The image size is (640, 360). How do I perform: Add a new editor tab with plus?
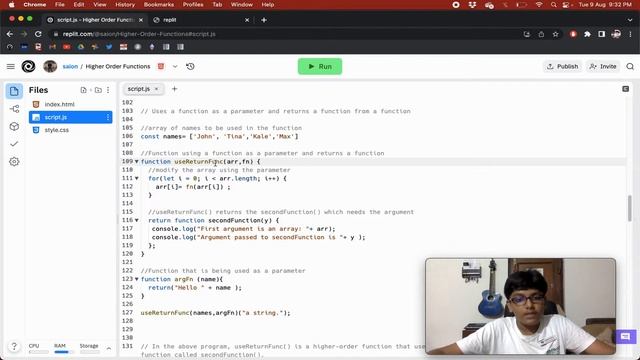click(x=175, y=89)
